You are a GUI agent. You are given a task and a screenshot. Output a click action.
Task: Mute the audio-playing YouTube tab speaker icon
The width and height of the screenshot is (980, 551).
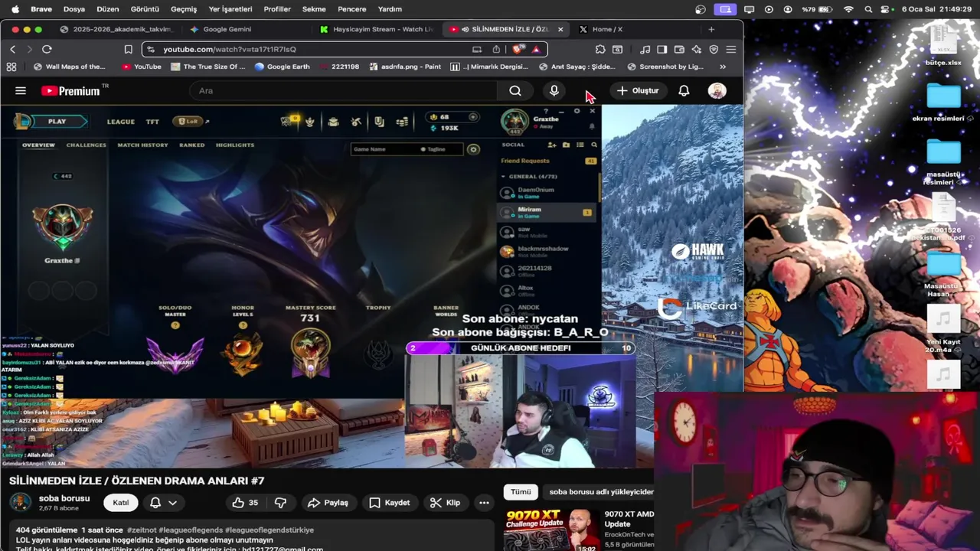464,29
